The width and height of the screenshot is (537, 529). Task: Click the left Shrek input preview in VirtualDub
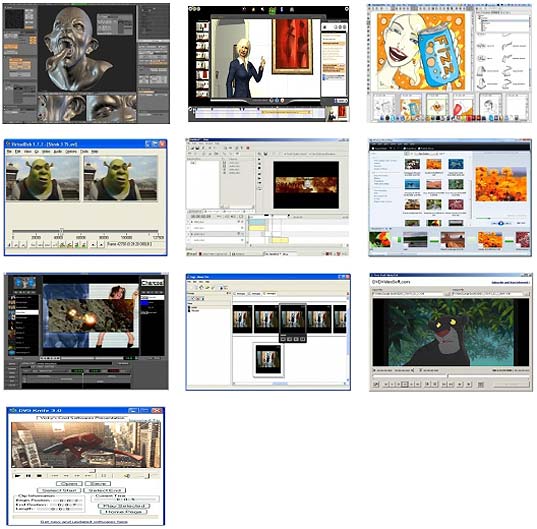point(42,178)
